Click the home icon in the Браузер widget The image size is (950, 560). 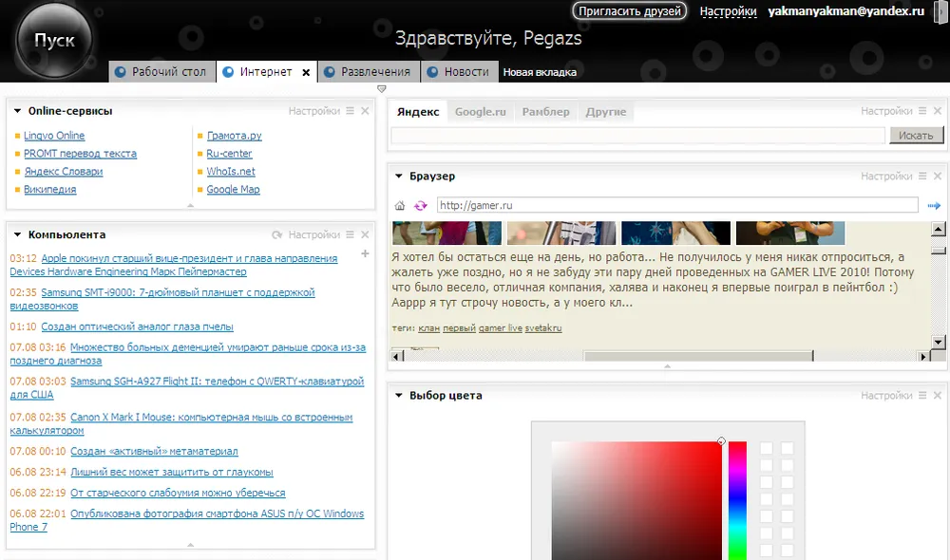400,206
